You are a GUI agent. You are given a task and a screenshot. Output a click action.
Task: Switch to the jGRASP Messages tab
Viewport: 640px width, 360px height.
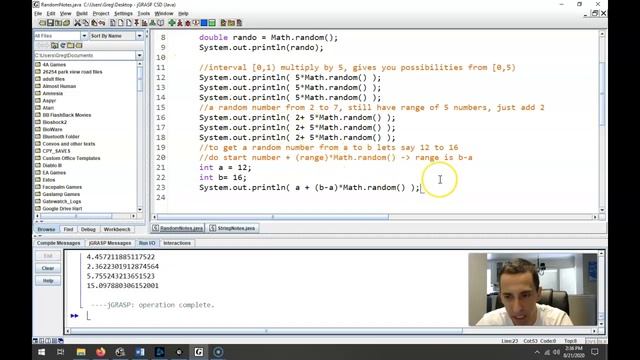pyautogui.click(x=110, y=243)
